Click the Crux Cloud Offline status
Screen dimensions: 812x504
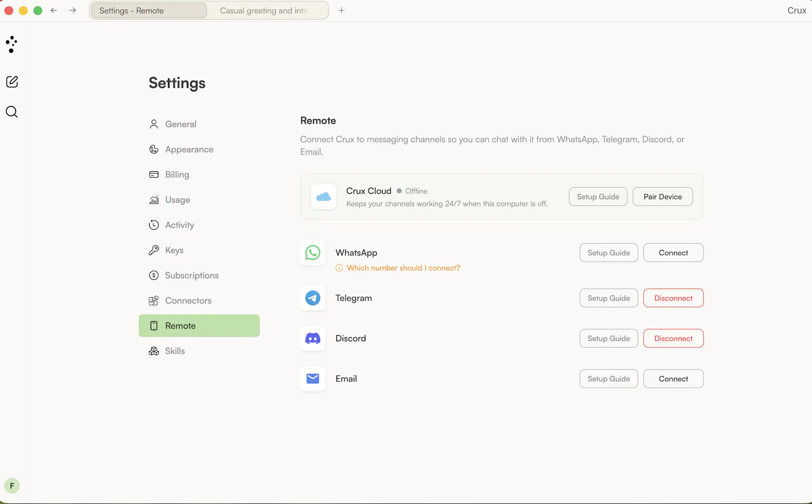coord(412,191)
